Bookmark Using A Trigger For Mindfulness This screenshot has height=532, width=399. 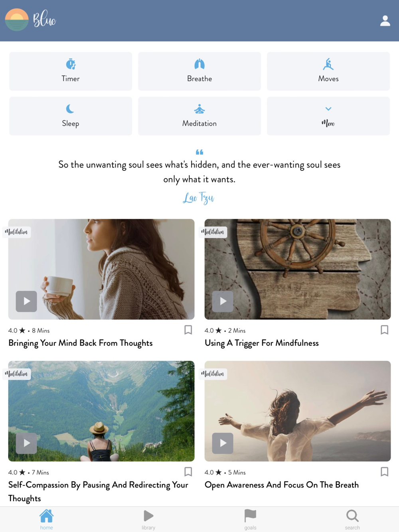pos(384,330)
